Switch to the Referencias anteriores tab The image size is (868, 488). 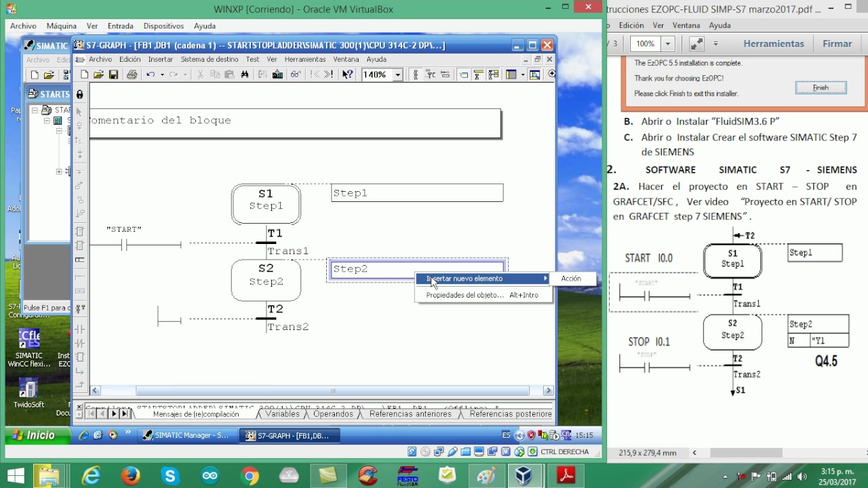point(410,414)
